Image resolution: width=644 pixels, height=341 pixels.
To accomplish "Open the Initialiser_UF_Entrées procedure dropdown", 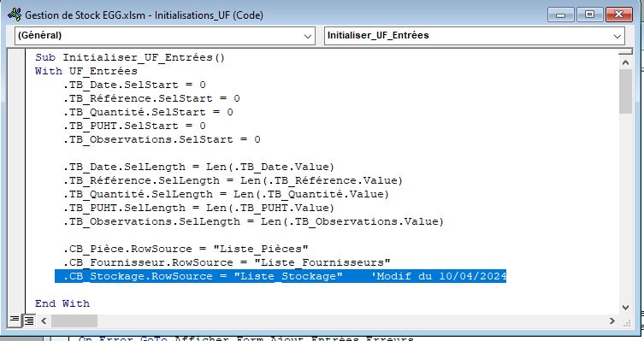I will (x=475, y=36).
